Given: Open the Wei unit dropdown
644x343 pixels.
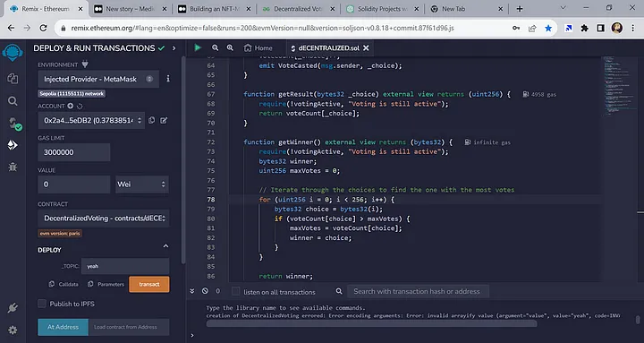Looking at the screenshot, I should (x=141, y=184).
